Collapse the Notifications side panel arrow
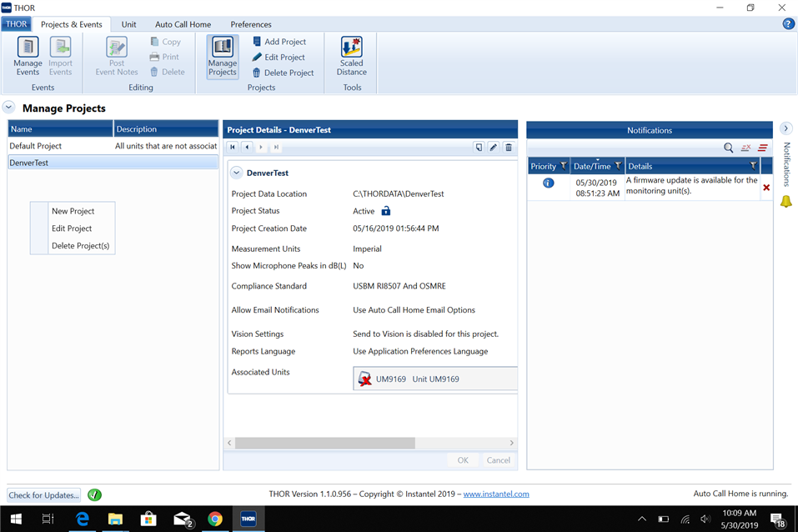Screen dimensions: 798x532 [x=785, y=128]
